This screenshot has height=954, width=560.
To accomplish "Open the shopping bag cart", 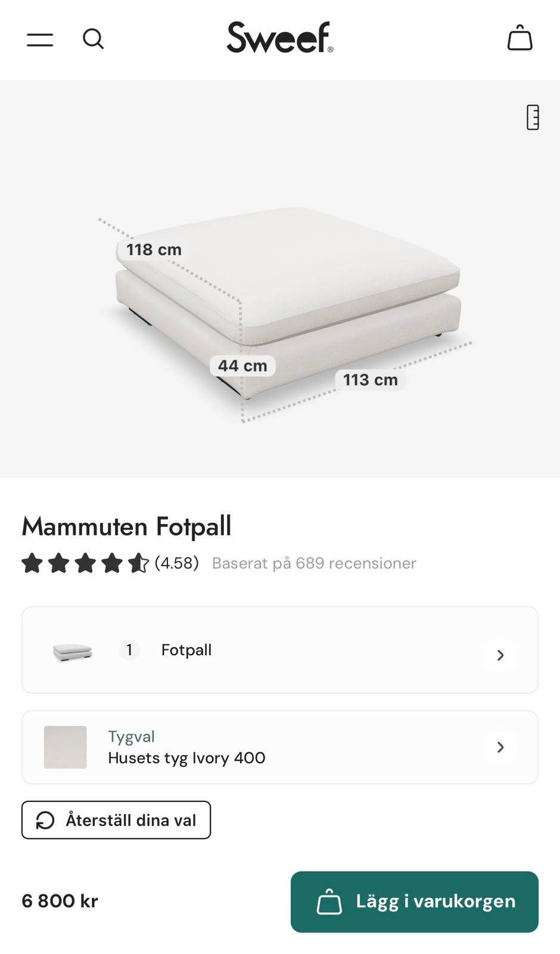I will tap(519, 38).
